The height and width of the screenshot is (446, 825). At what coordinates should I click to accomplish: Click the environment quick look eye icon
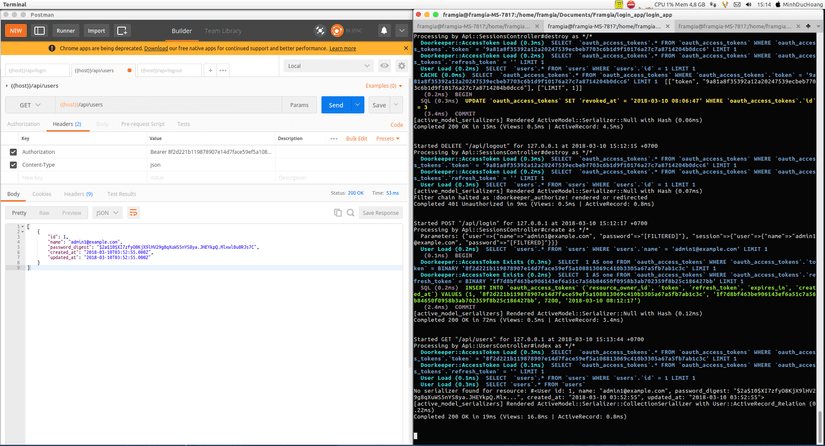[x=384, y=66]
